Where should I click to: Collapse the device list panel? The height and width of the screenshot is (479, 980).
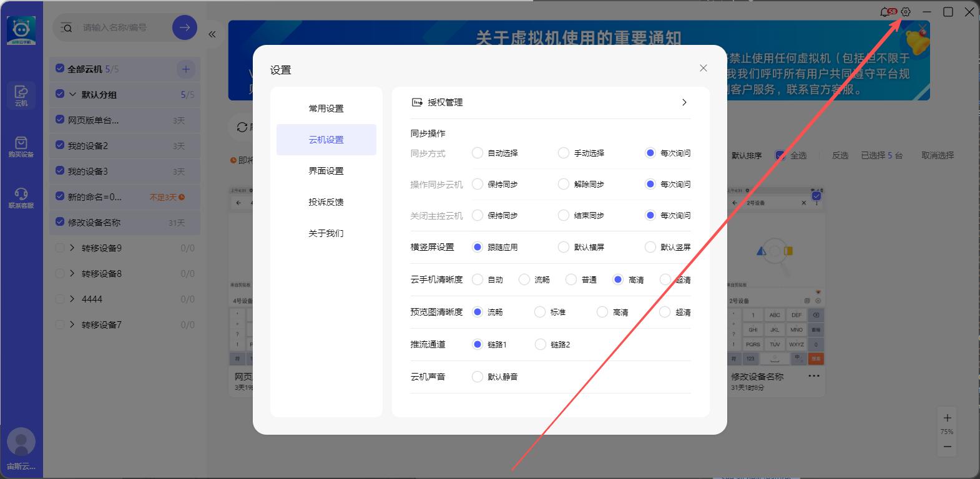[x=212, y=34]
